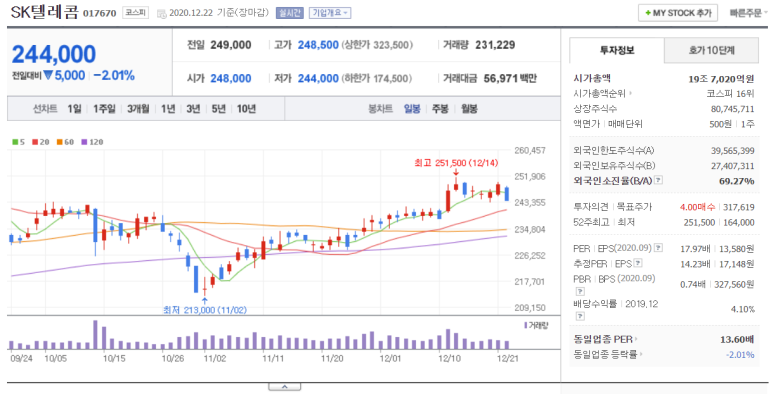Switch to 투자정보 tab
Viewport: 773px width, 394px height.
617,50
